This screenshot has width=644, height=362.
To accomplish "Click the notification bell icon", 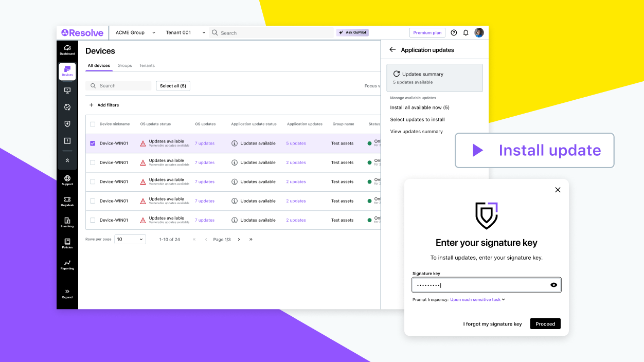I will coord(466,32).
